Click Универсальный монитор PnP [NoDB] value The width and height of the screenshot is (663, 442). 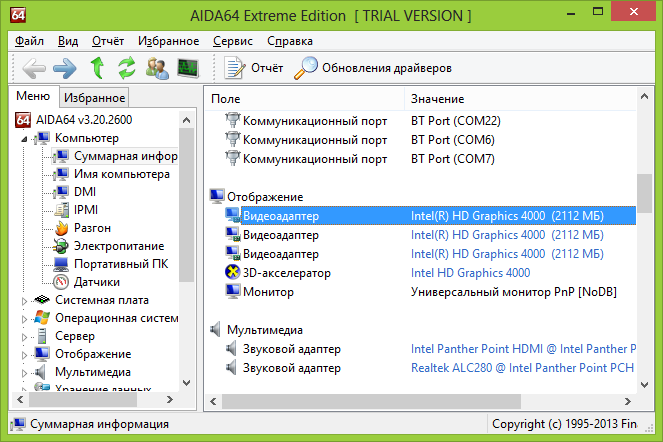pos(514,292)
